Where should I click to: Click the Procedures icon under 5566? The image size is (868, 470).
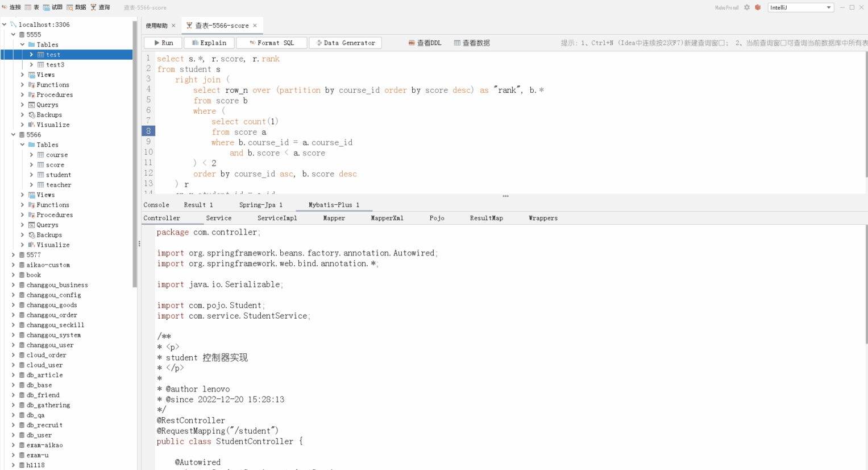tap(31, 215)
